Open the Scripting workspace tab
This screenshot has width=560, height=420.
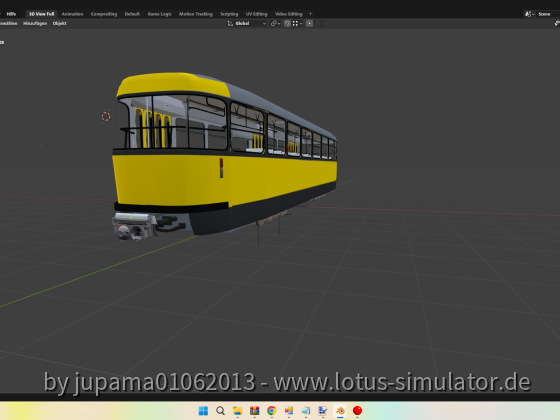coord(229,14)
